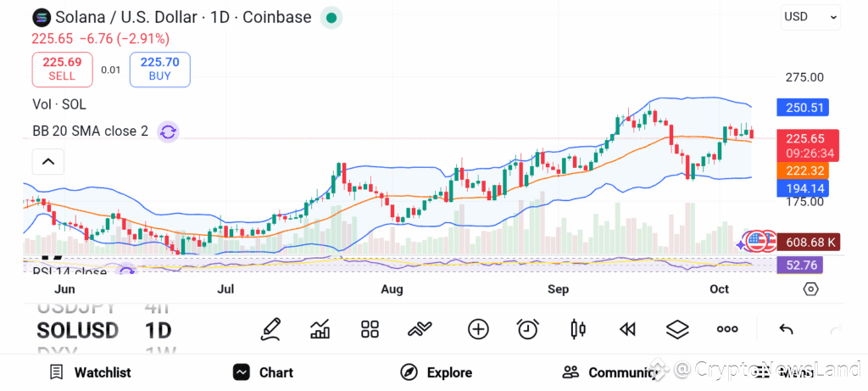The image size is (868, 391).
Task: Open the object tree layers icon
Action: 677,329
